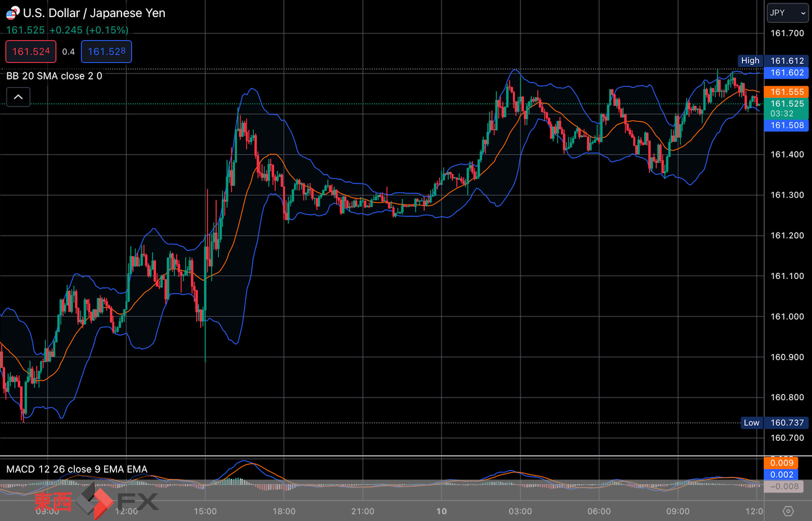The image size is (812, 521).
Task: Select the MACD 12 26 close indicator label
Action: tap(77, 469)
